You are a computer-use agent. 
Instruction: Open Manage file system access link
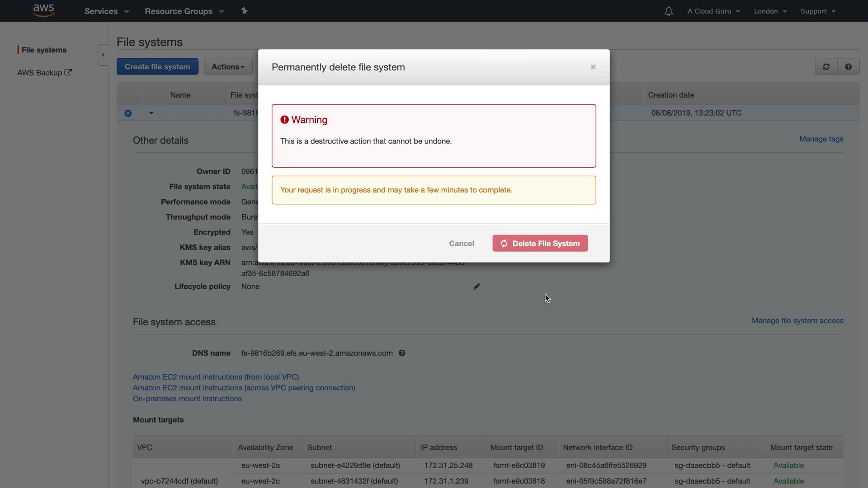point(797,321)
